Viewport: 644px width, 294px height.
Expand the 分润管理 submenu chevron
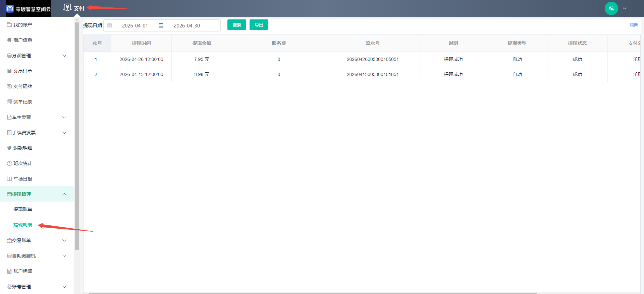64,56
